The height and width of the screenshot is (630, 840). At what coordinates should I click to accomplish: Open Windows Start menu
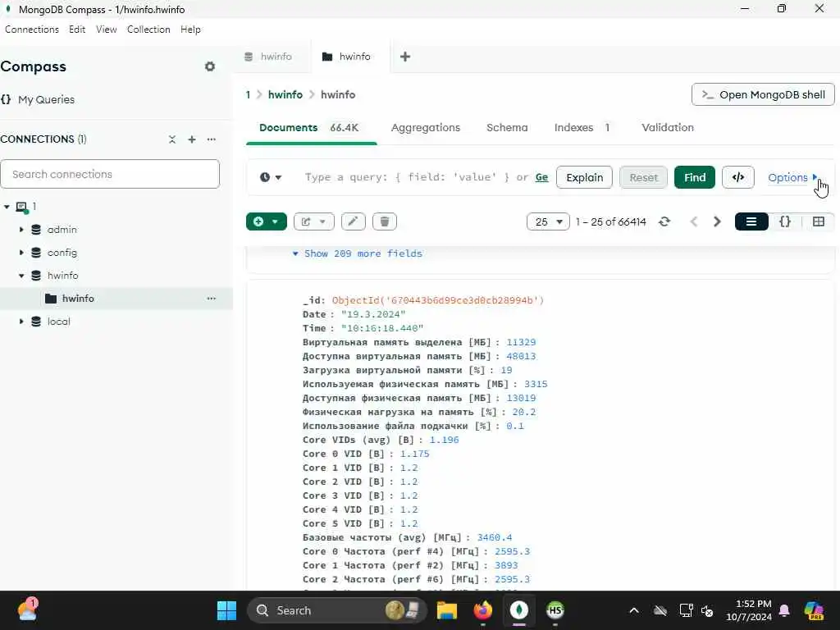pos(226,610)
